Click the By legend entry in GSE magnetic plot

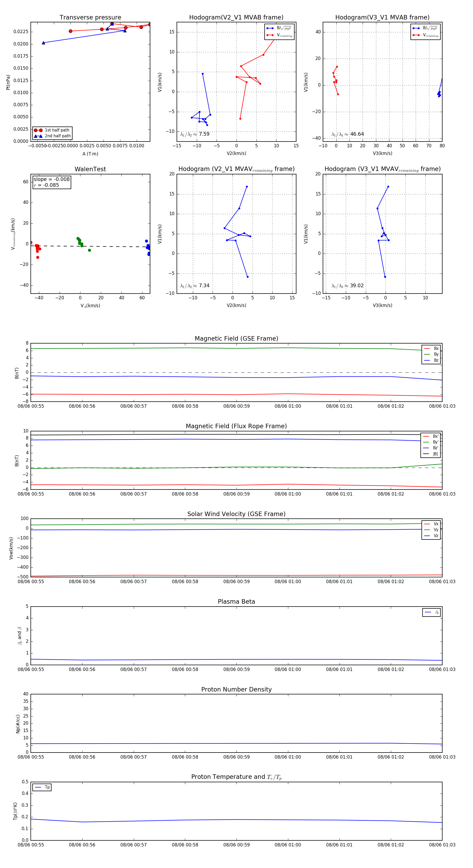click(431, 355)
